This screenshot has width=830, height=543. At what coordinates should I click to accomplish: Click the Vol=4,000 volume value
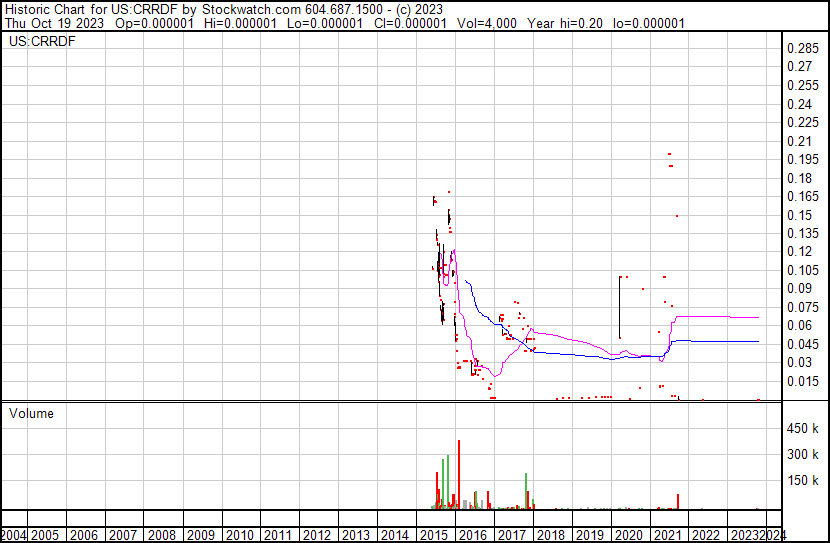click(487, 24)
